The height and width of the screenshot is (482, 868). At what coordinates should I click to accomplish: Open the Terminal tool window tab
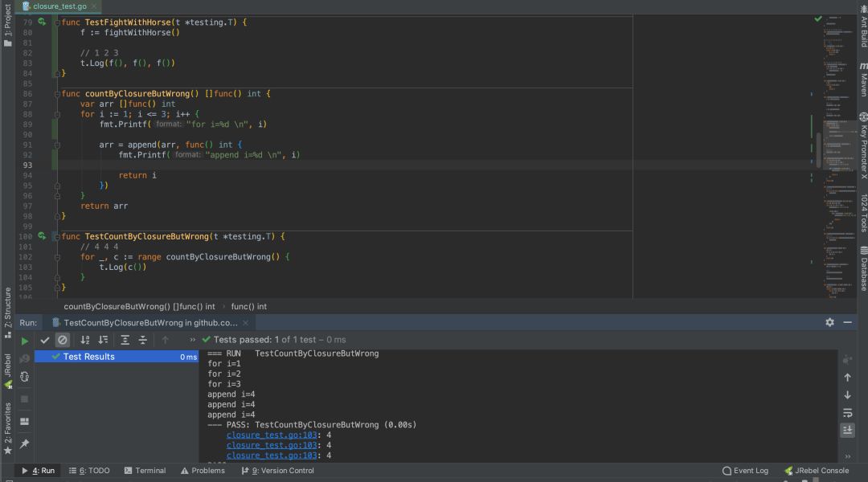143,471
